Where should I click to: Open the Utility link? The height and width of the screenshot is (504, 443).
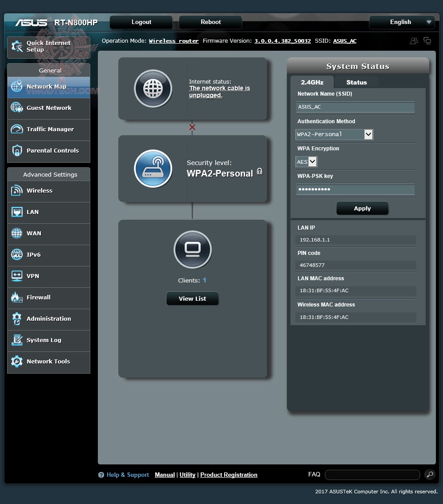coord(187,475)
